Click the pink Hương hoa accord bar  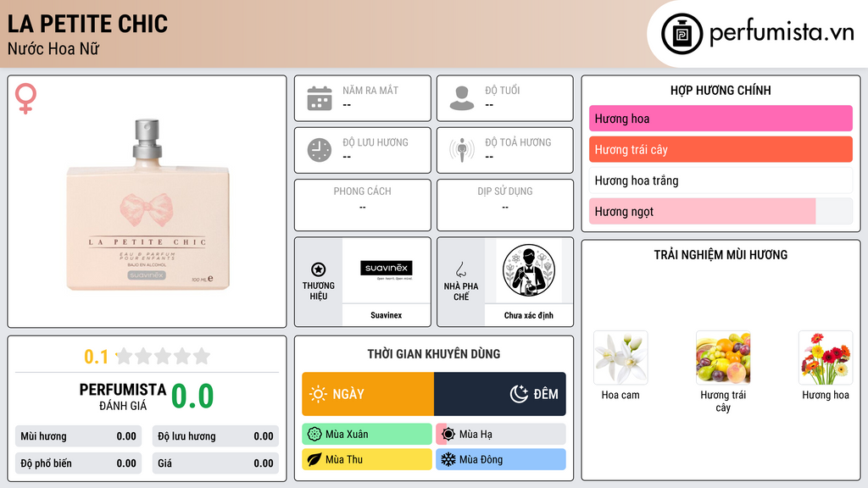point(721,119)
